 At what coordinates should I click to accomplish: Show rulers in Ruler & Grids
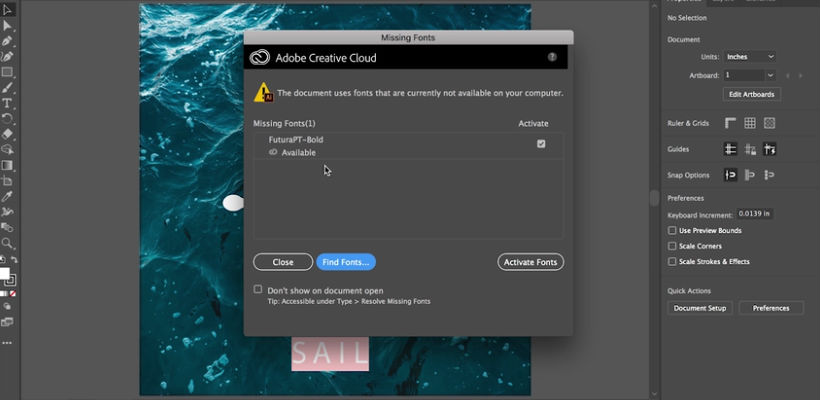(730, 123)
